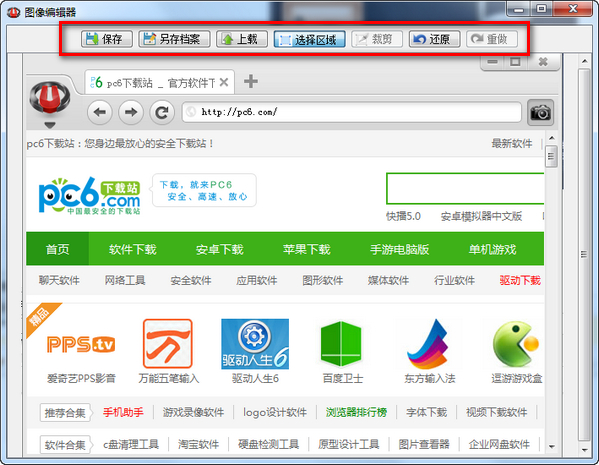Click the 快播5.0 link

point(403,216)
